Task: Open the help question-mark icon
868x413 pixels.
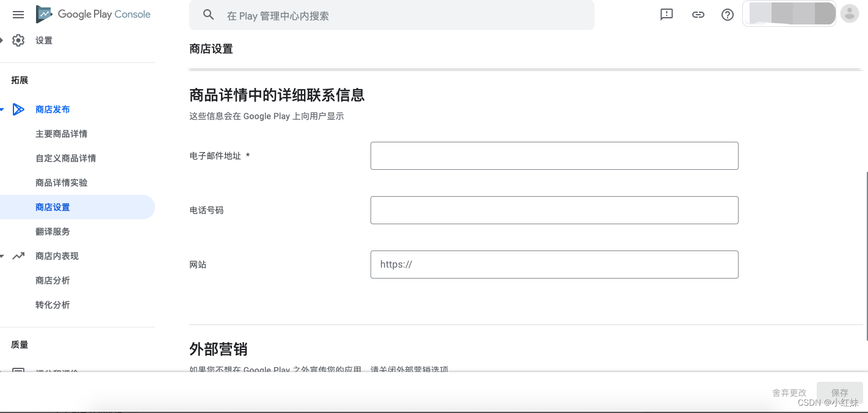Action: coord(727,14)
